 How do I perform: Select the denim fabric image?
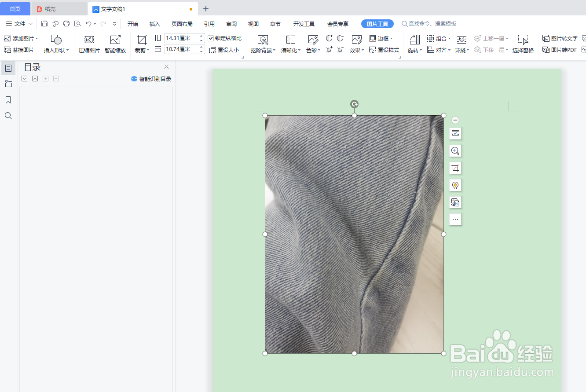click(x=354, y=234)
